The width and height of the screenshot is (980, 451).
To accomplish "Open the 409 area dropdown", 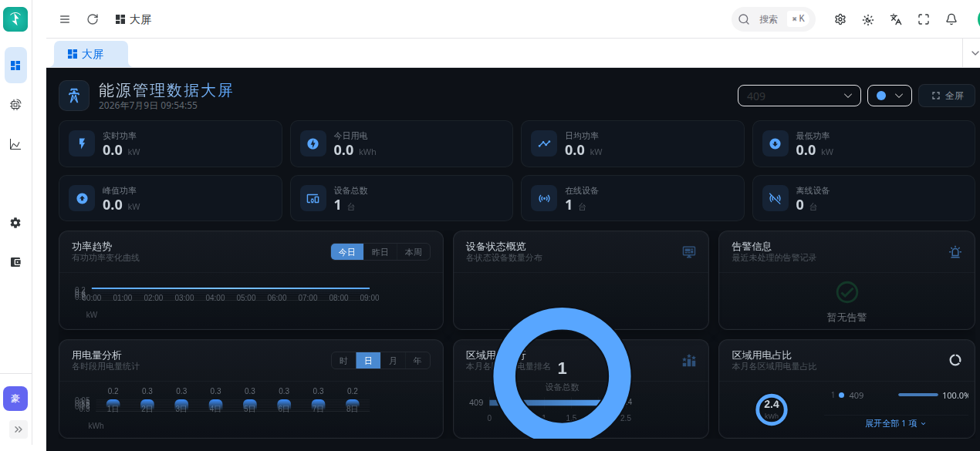I will pyautogui.click(x=799, y=96).
